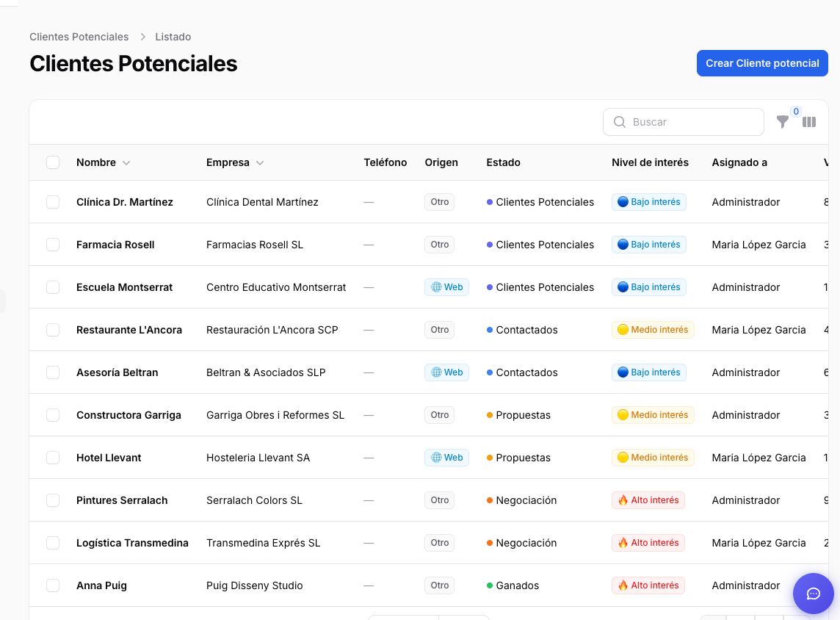Tick the Logística Transmedina row checkbox
Image resolution: width=840 pixels, height=620 pixels.
click(x=53, y=543)
